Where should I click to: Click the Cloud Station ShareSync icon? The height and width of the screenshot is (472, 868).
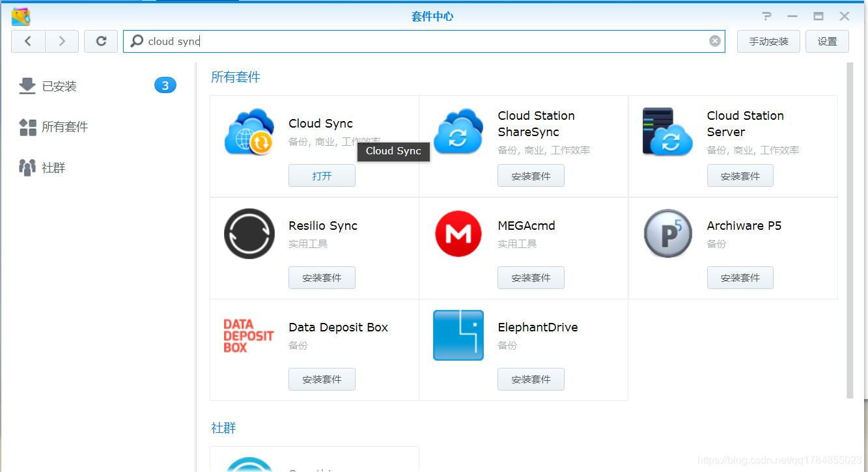458,132
